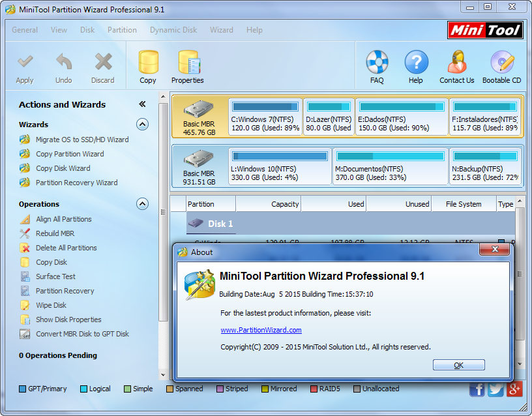Collapse the Wizards section
Image resolution: width=532 pixels, height=416 pixels.
pos(143,125)
